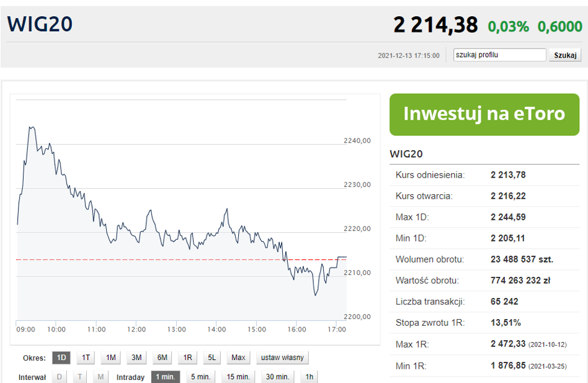Click the WIG20 page title

click(x=40, y=24)
